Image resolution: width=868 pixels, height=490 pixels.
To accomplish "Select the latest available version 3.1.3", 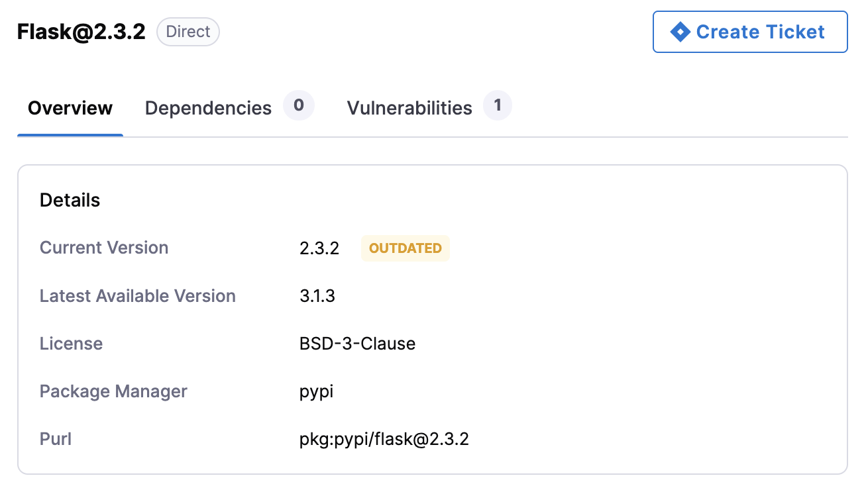I will tap(317, 296).
